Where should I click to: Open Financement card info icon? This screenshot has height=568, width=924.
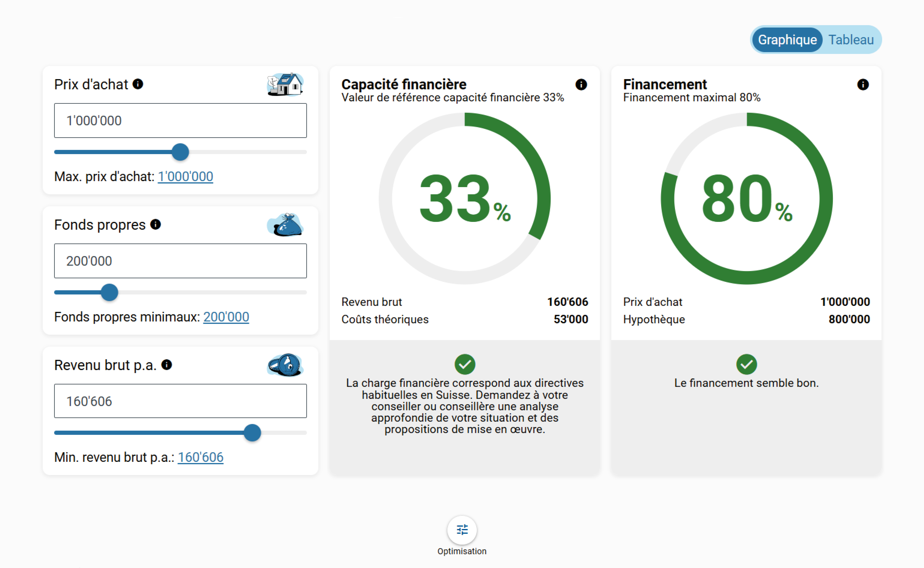(x=863, y=85)
